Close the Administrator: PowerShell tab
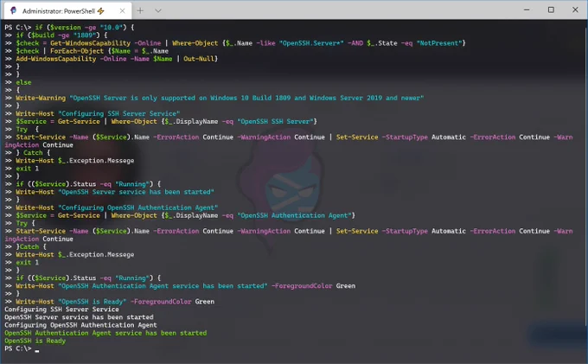The image size is (588, 364). (x=122, y=11)
